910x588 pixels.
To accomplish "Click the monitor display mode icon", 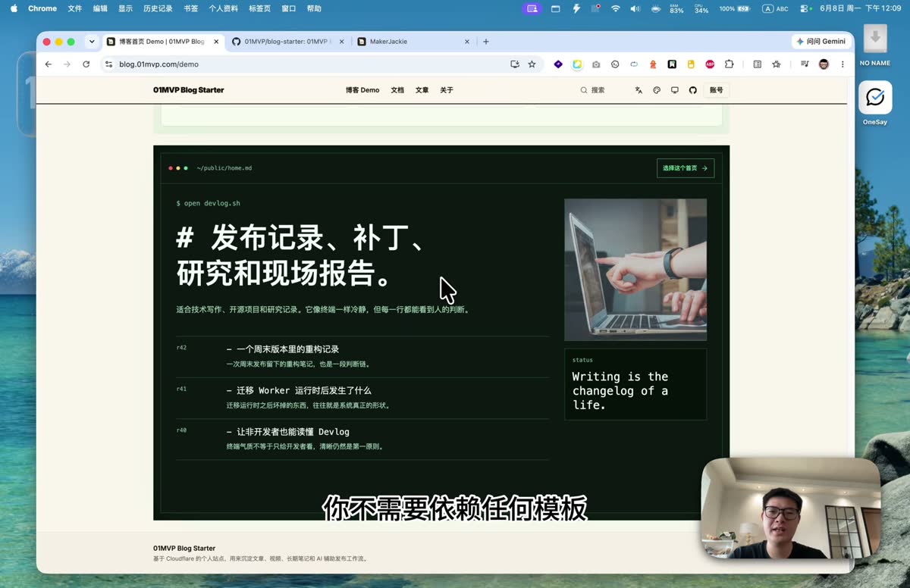I will point(674,90).
